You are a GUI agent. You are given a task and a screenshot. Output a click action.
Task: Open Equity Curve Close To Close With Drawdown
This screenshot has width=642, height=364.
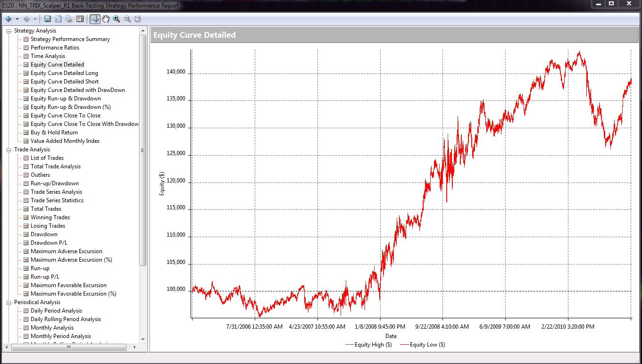tap(84, 124)
